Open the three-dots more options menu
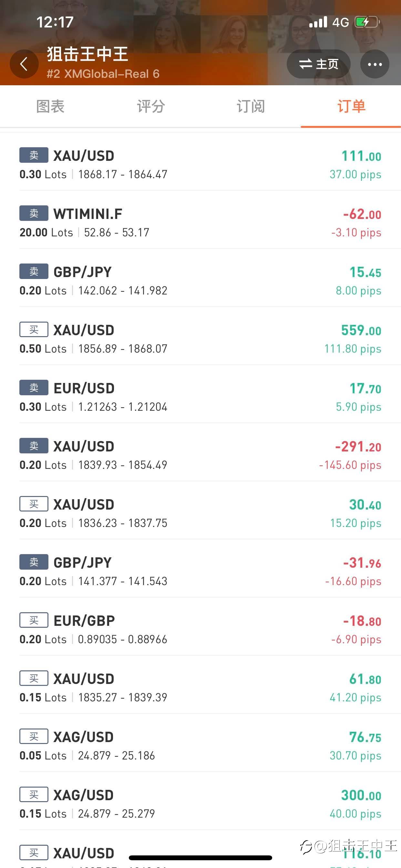Viewport: 401px width, 868px height. tap(375, 64)
